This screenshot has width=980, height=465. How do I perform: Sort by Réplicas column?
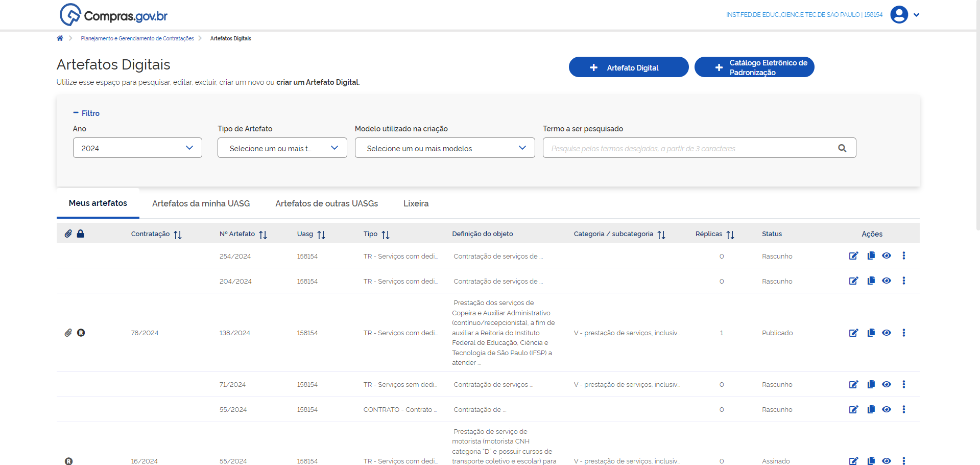click(x=730, y=235)
